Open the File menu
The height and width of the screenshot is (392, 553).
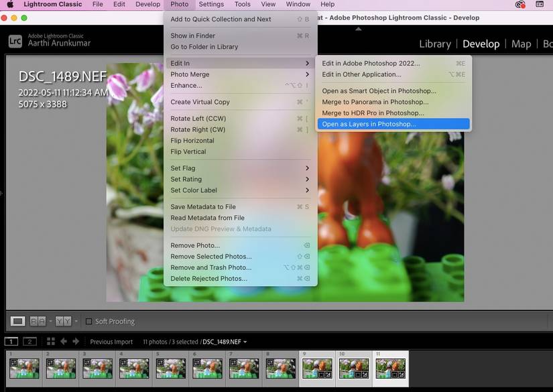pyautogui.click(x=98, y=4)
